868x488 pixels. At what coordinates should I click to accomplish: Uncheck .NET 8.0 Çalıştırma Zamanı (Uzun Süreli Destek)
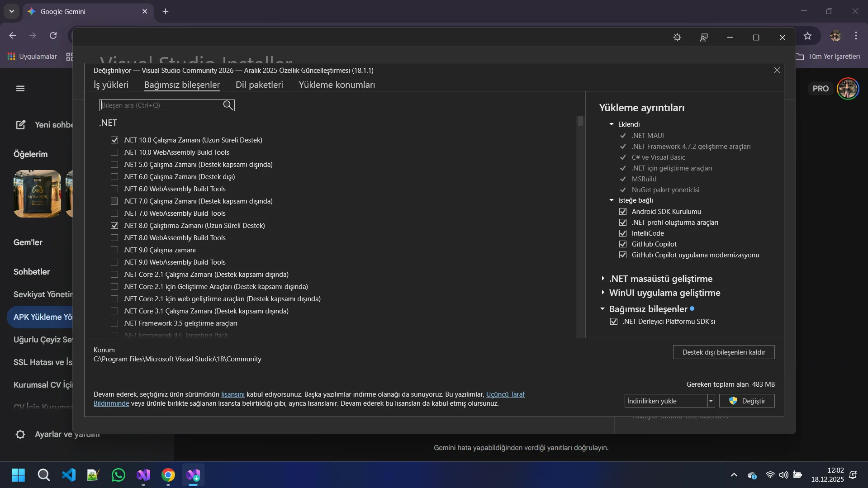point(114,226)
